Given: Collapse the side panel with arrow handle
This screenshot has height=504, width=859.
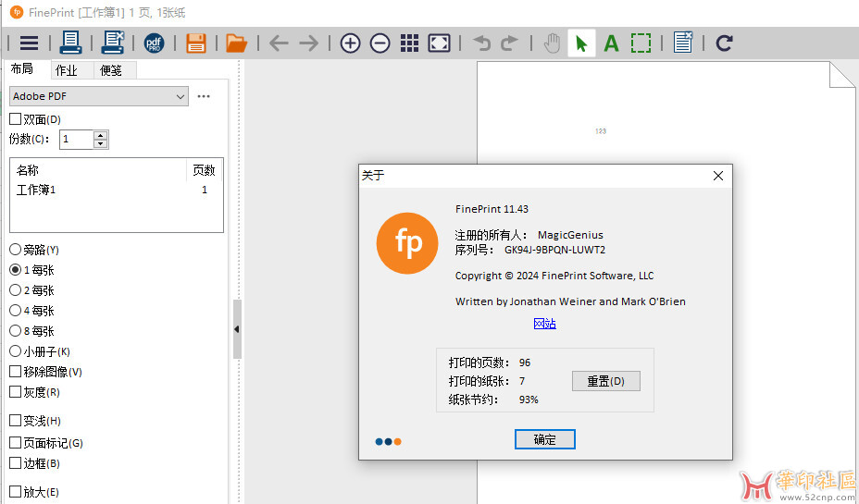Looking at the screenshot, I should click(237, 329).
